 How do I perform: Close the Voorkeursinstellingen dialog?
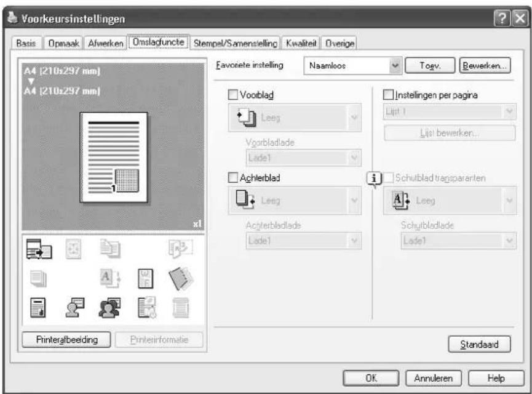520,18
